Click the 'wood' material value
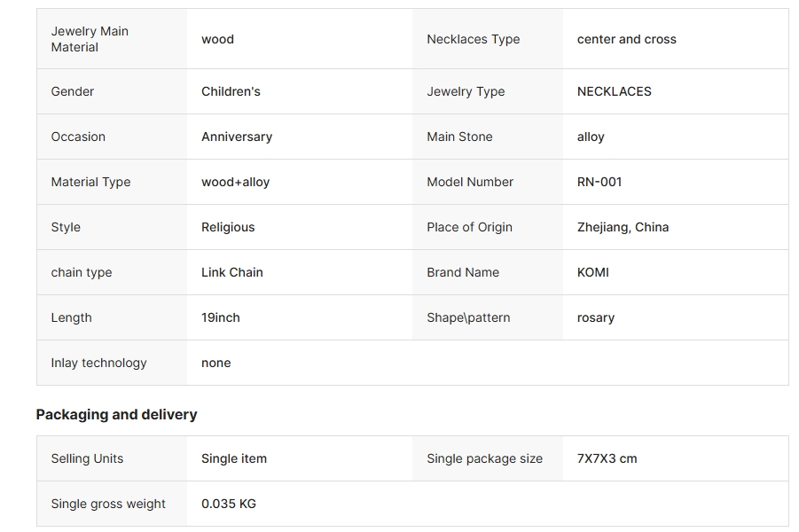This screenshot has width=799, height=532. pos(217,39)
